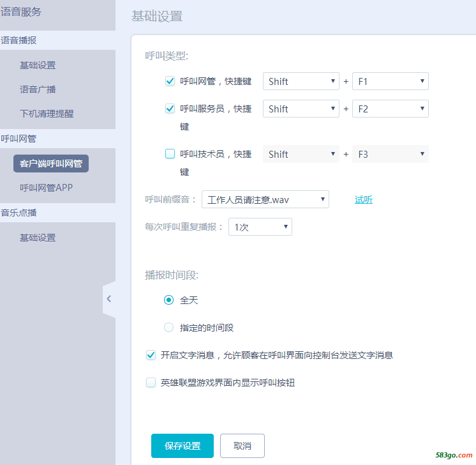
Task: Click the 保存设置 button
Action: (x=182, y=446)
